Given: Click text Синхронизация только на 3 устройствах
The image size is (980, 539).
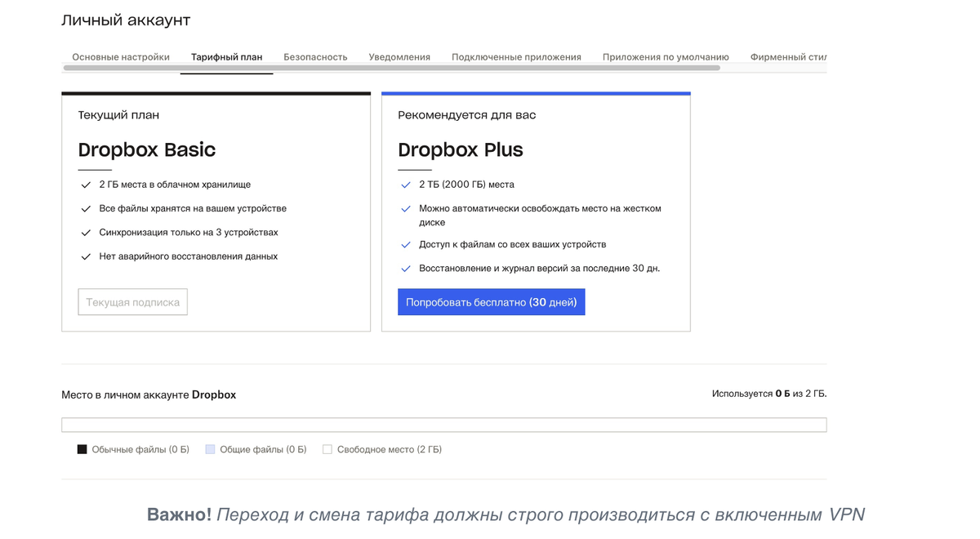Looking at the screenshot, I should 189,233.
